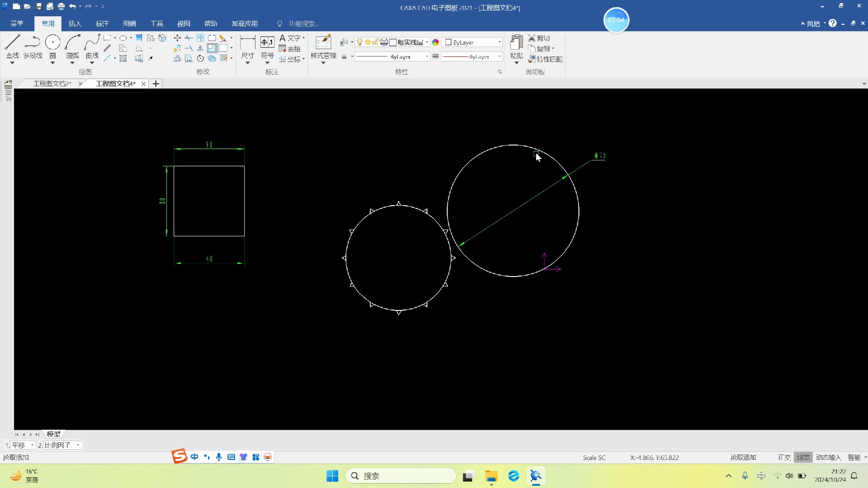Click the 功能搜索 feature search field
The image size is (868, 488).
click(x=298, y=23)
